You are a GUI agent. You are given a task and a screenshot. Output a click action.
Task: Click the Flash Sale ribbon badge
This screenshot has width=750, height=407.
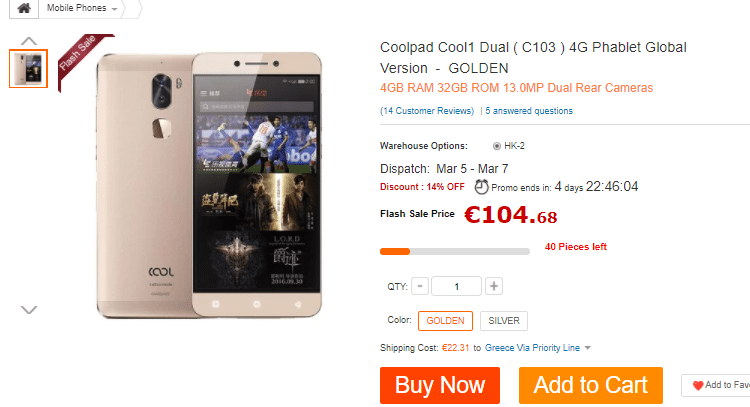[x=81, y=57]
